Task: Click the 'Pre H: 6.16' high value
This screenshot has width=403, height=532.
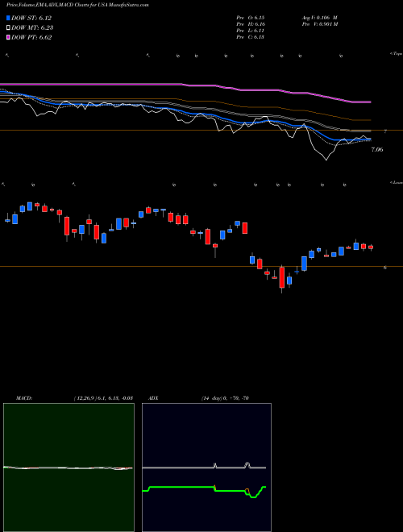Action: click(251, 24)
